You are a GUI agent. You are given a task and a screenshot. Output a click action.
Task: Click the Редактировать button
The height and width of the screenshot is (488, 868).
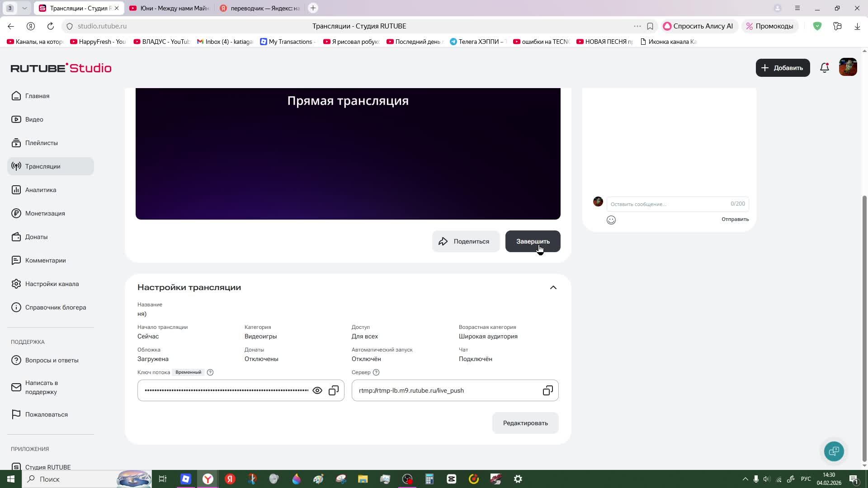pos(525,423)
